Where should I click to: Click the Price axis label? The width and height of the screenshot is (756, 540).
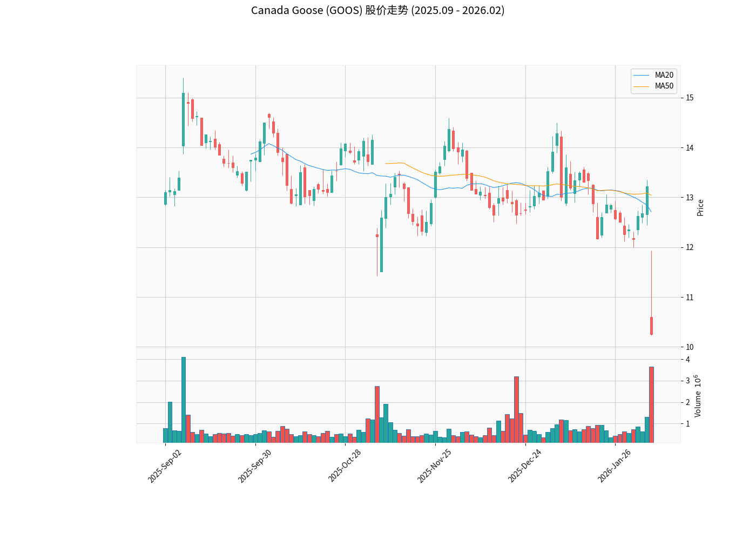(x=700, y=208)
